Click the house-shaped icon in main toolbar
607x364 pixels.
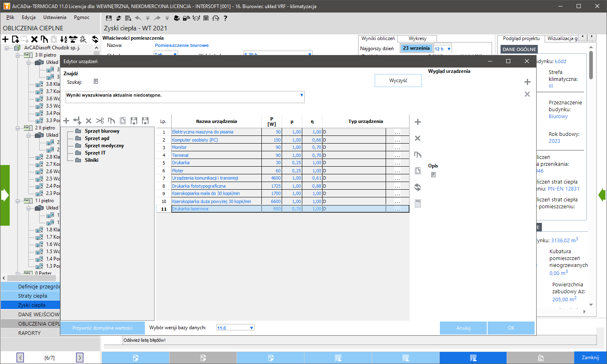(216, 18)
